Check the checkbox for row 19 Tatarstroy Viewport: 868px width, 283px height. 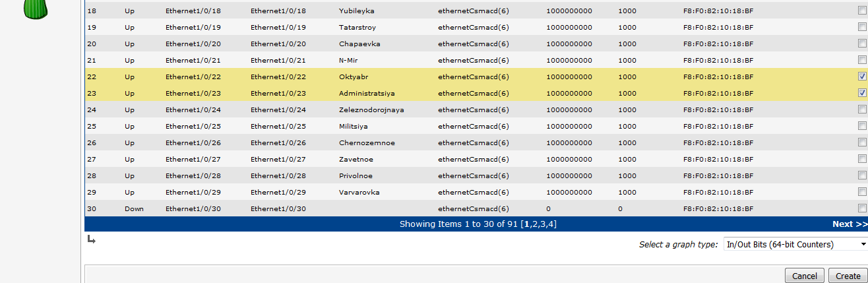coord(862,27)
